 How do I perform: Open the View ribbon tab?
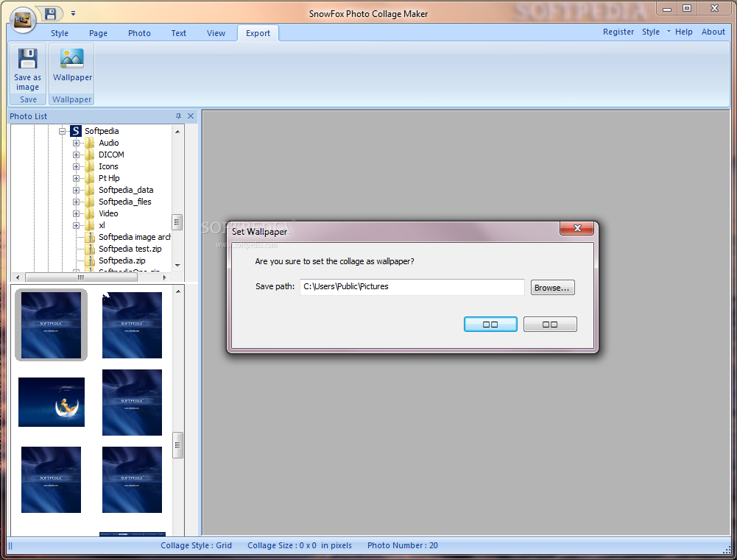point(216,33)
